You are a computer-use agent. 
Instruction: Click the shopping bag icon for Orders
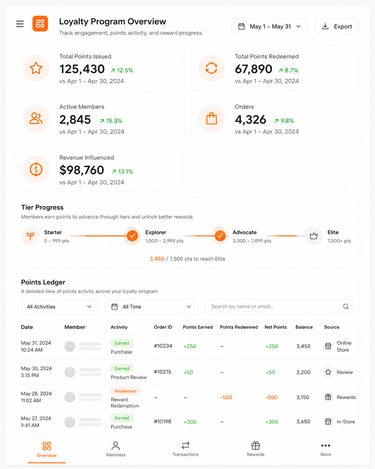pos(211,119)
